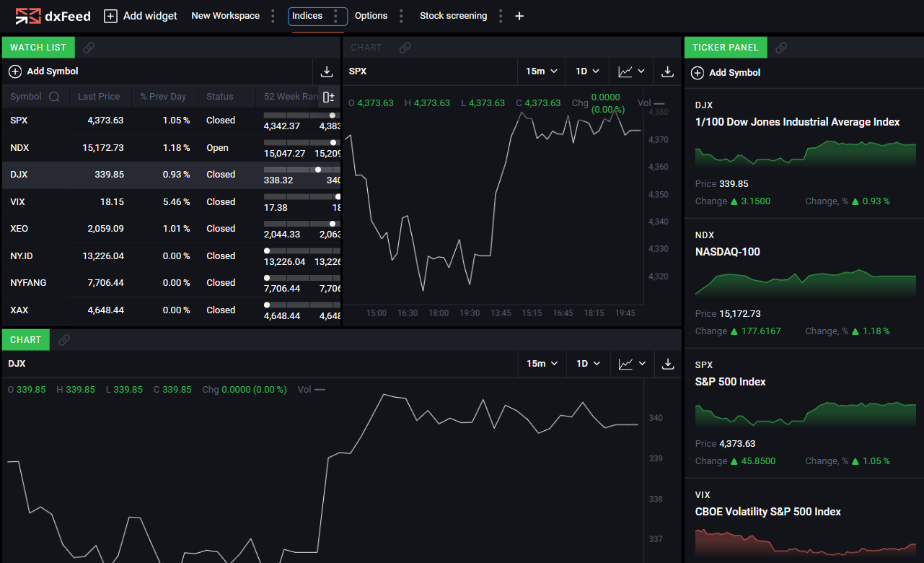Open symbol search with the magnifier icon

(53, 96)
